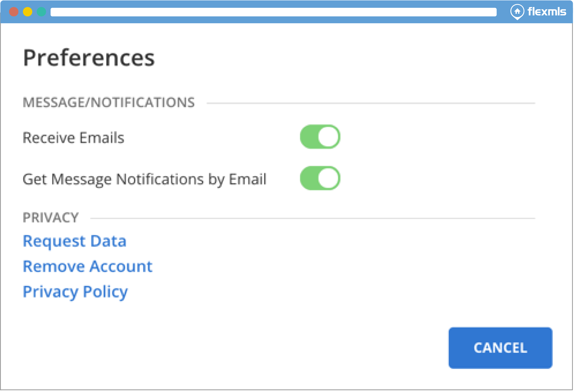Image resolution: width=574 pixels, height=392 pixels.
Task: Click the MESSAGE/NOTIFICATIONS section header
Action: point(109,103)
